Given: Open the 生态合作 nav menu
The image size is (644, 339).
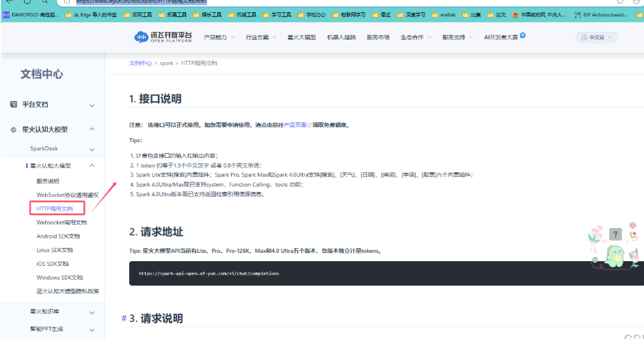Looking at the screenshot, I should click(x=416, y=38).
